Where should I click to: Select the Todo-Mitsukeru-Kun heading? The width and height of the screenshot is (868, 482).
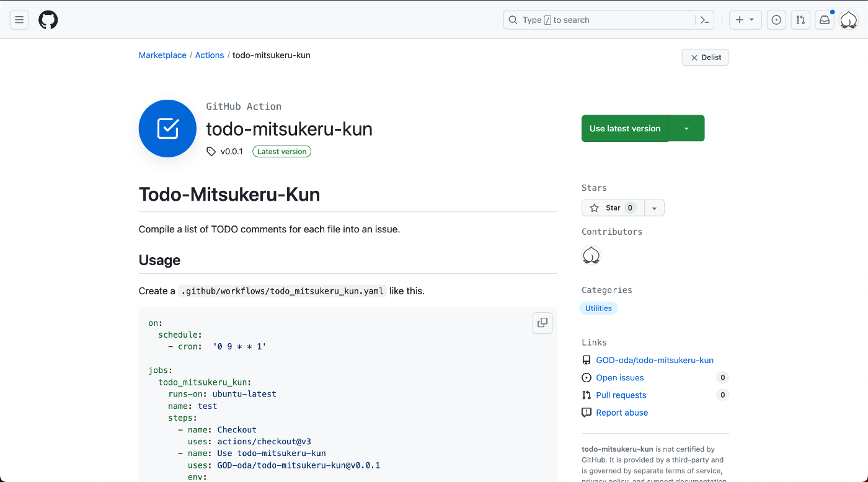coord(229,195)
